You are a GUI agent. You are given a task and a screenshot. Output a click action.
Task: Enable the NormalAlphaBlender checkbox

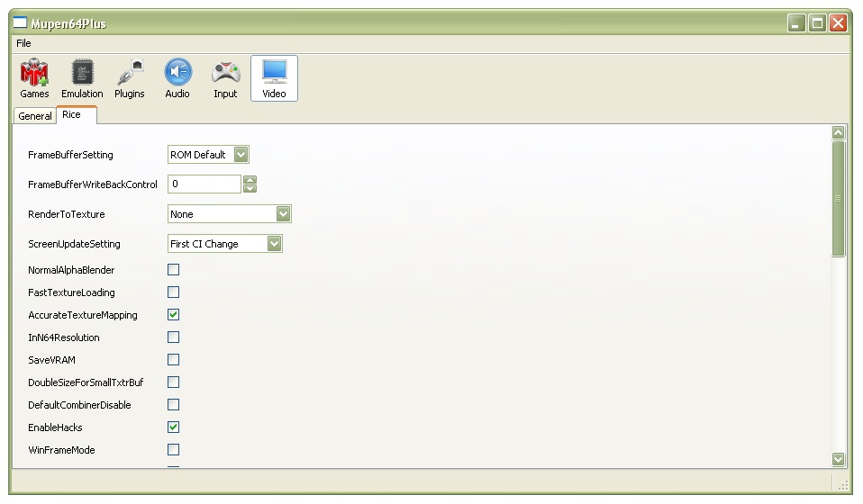click(x=173, y=270)
